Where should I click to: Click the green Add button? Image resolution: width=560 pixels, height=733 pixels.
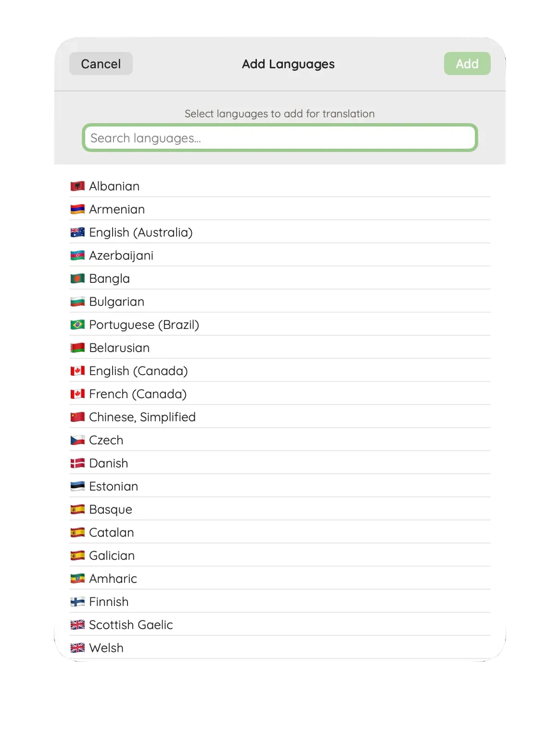click(x=467, y=63)
